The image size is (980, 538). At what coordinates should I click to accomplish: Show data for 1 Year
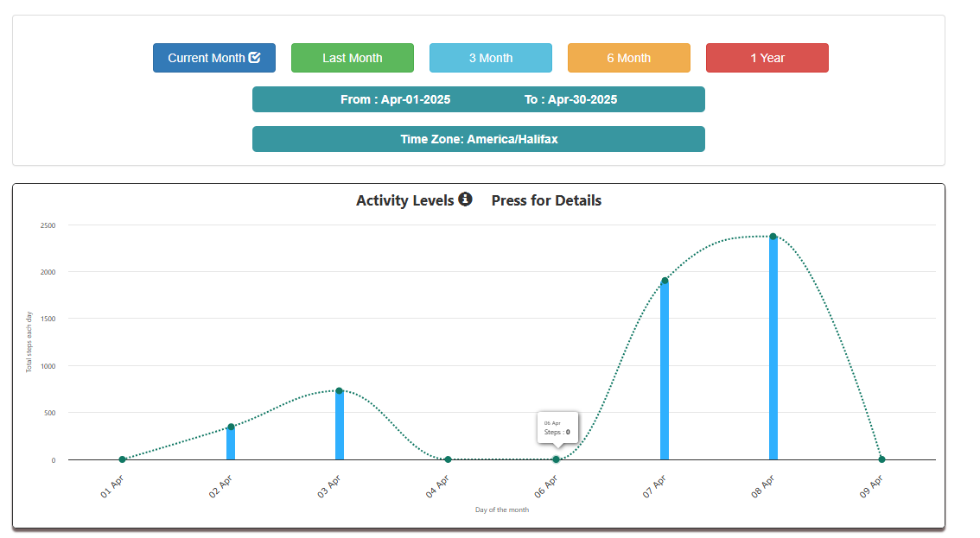[767, 58]
